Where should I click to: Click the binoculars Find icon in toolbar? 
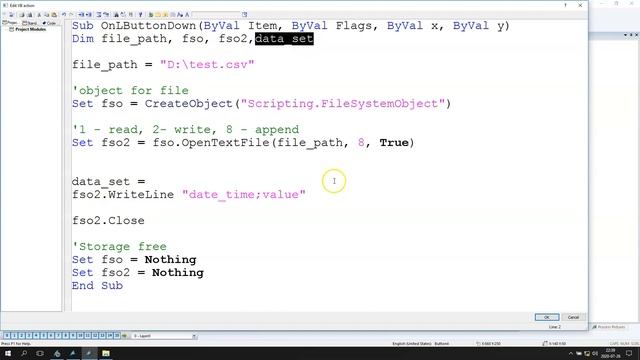click(x=116, y=15)
